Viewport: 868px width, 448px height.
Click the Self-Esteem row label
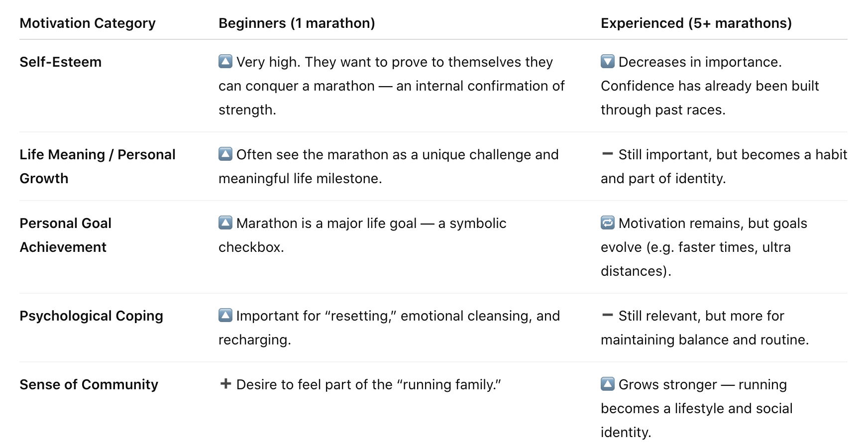[x=61, y=62]
